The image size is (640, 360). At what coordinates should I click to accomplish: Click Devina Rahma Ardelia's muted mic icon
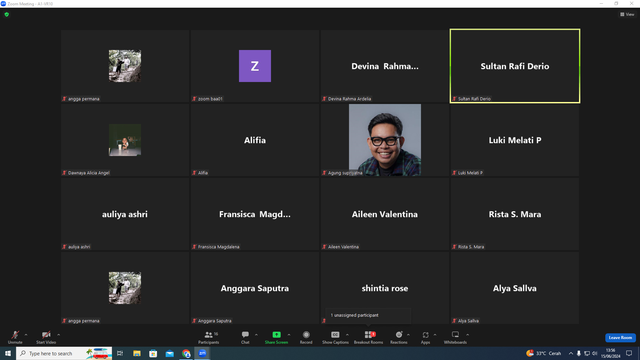click(324, 99)
